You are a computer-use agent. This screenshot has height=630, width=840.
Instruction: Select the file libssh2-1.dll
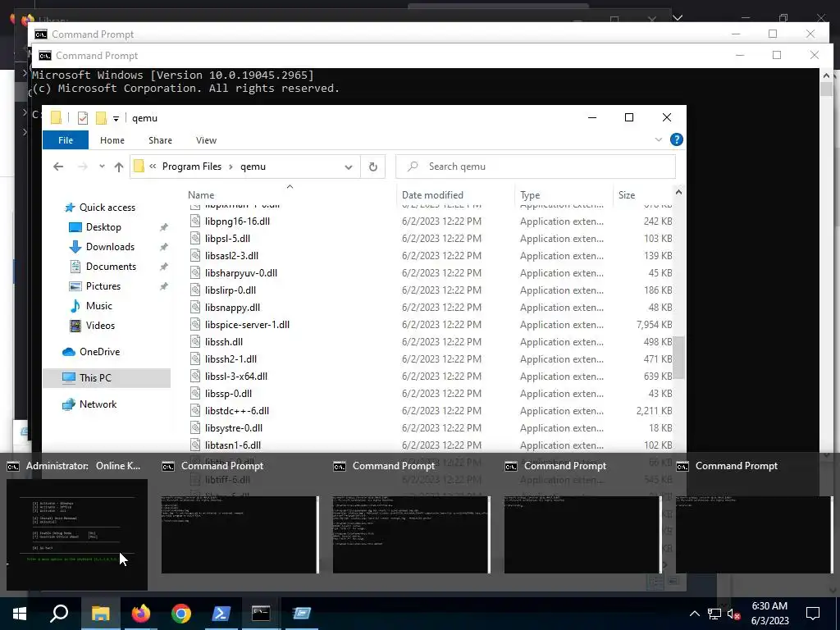click(x=231, y=359)
